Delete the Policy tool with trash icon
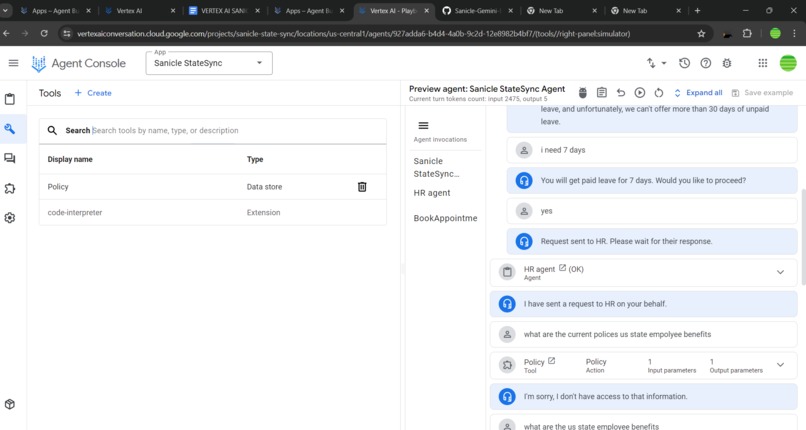The width and height of the screenshot is (806, 430). pos(362,187)
